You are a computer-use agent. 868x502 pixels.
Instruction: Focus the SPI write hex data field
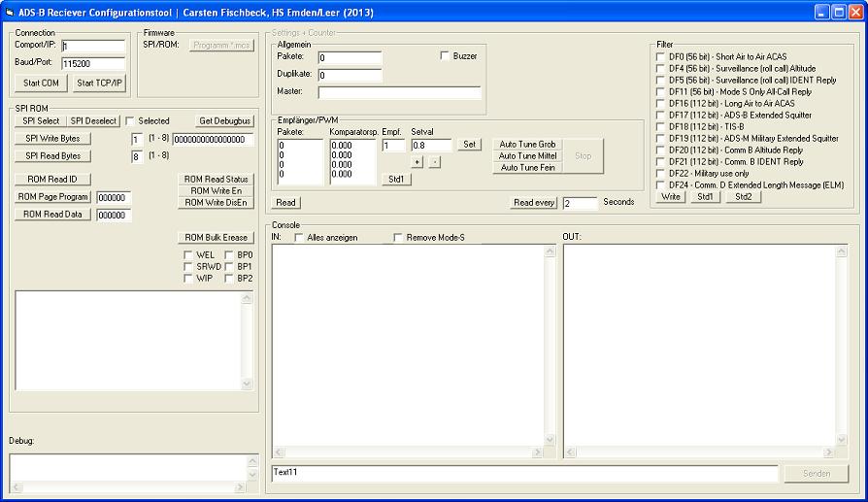(214, 140)
